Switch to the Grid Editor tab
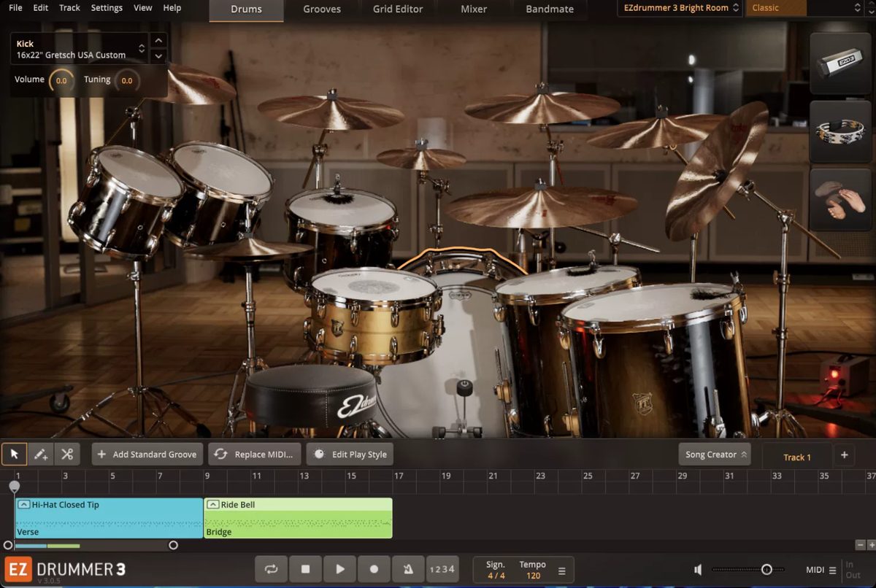Image resolution: width=876 pixels, height=588 pixels. tap(398, 9)
